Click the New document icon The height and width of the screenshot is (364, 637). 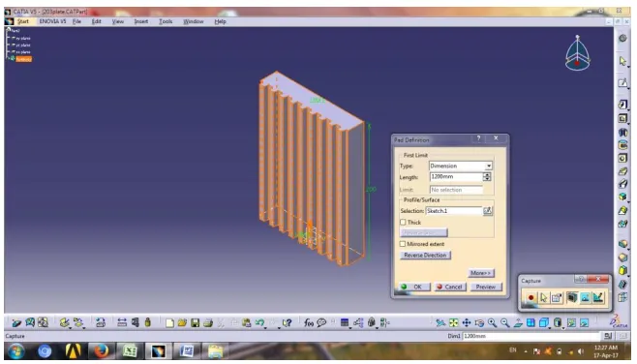(169, 323)
